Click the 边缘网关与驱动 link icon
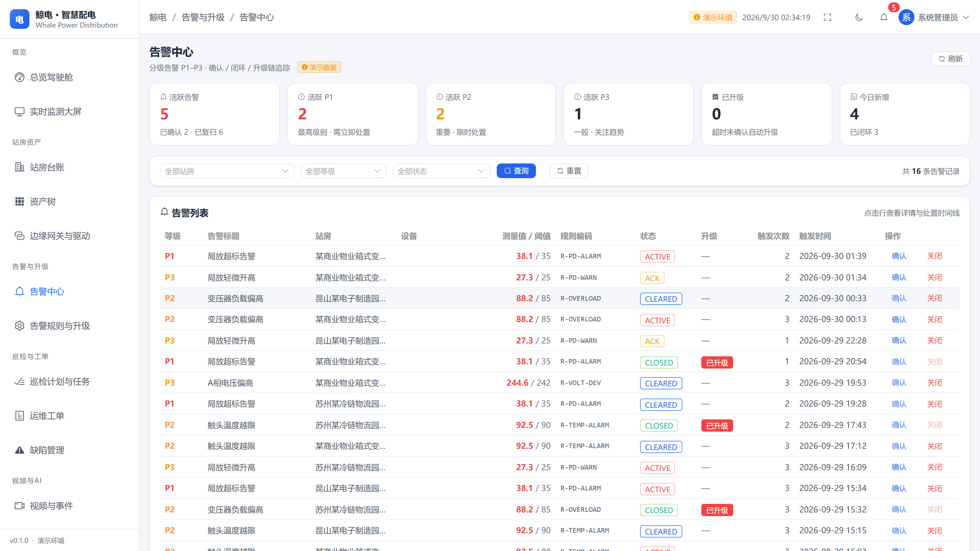This screenshot has height=551, width=980. pyautogui.click(x=19, y=235)
